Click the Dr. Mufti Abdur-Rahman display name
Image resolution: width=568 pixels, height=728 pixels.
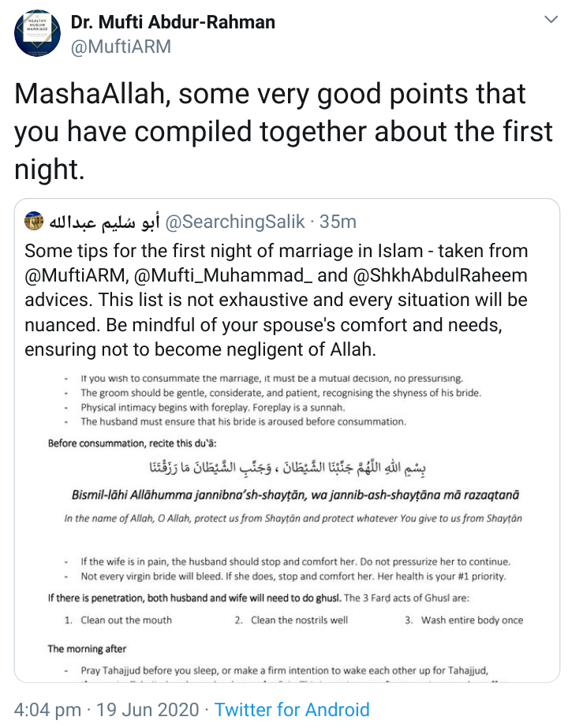click(x=173, y=22)
